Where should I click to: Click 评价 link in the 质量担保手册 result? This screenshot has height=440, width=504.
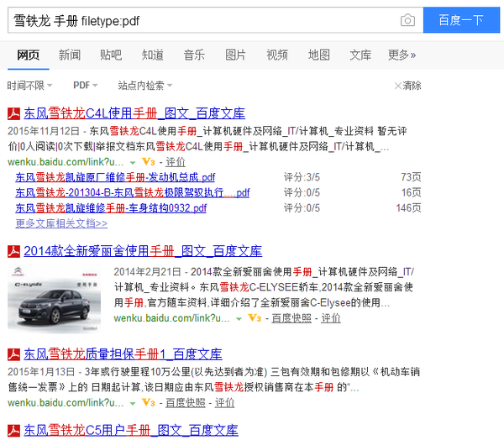click(224, 403)
